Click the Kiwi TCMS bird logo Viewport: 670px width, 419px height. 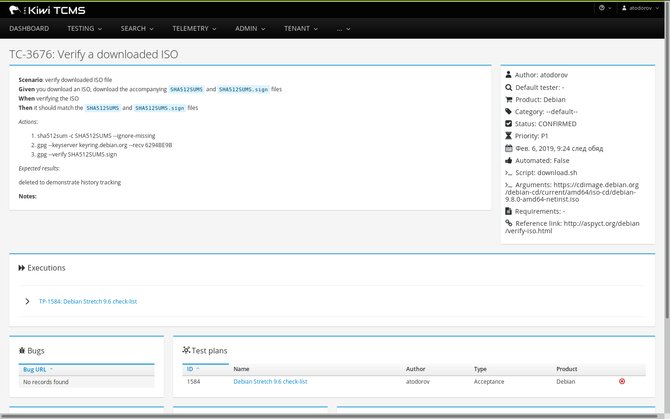tap(15, 10)
